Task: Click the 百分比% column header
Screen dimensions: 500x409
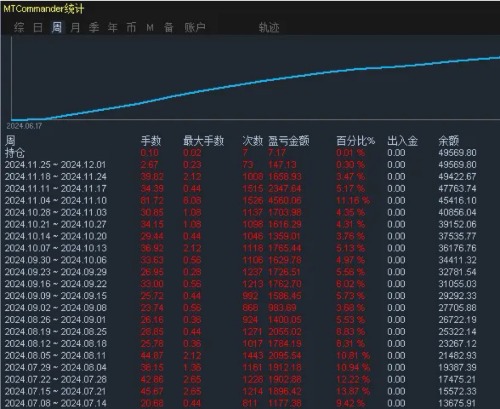Action: [355, 141]
